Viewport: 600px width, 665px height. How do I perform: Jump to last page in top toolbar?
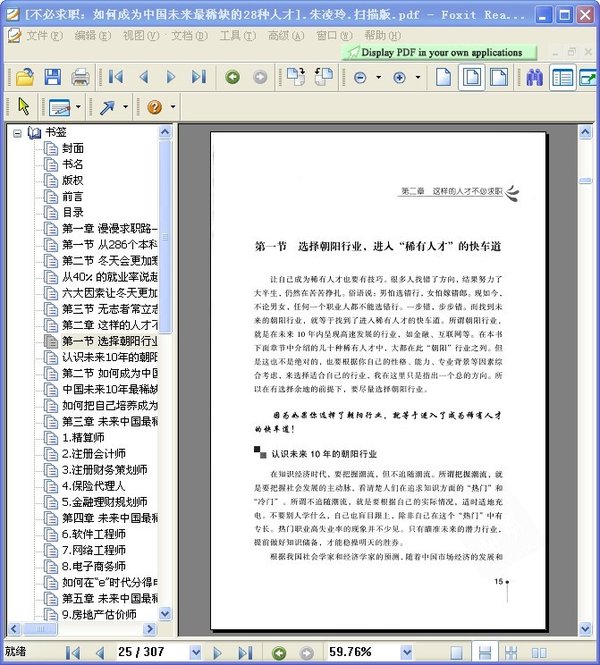[x=199, y=77]
